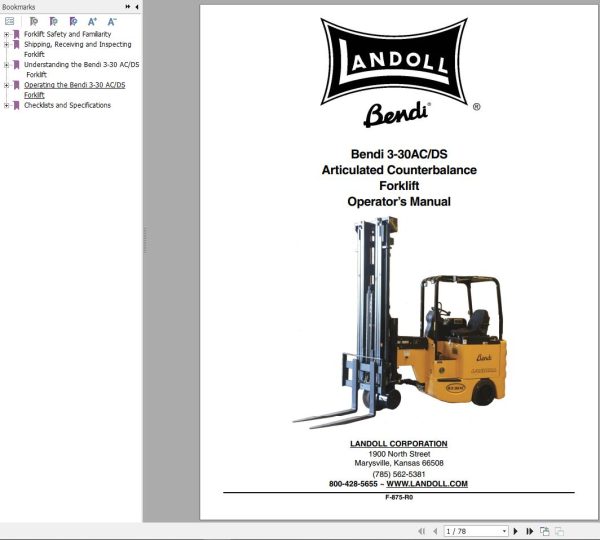Jump to the last page
Image resolution: width=600 pixels, height=540 pixels.
point(530,531)
